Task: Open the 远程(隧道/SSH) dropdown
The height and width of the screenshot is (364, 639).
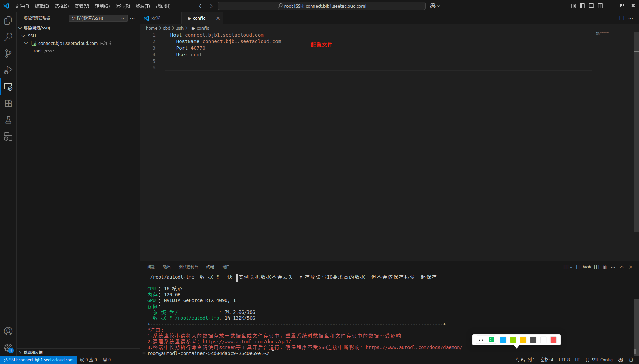Action: coord(98,18)
